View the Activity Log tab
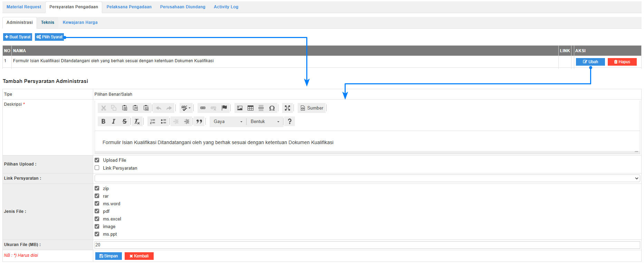This screenshot has width=644, height=264. point(226,7)
